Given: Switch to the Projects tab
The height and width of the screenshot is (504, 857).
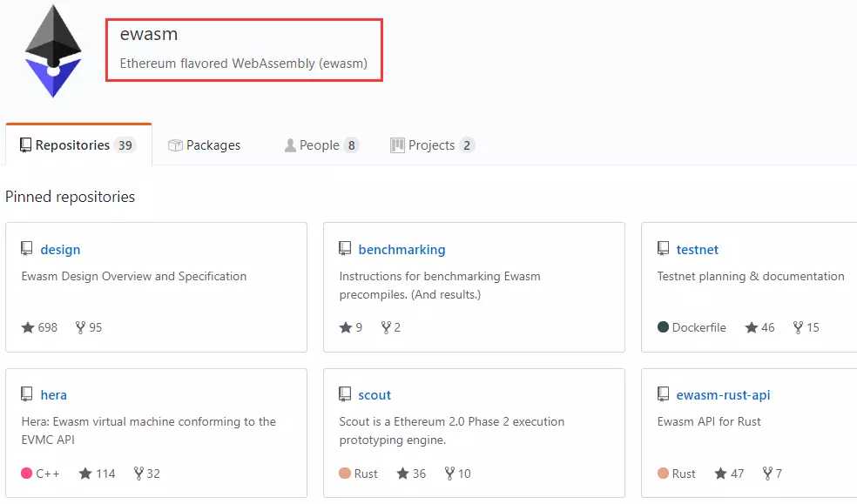Looking at the screenshot, I should coord(432,144).
